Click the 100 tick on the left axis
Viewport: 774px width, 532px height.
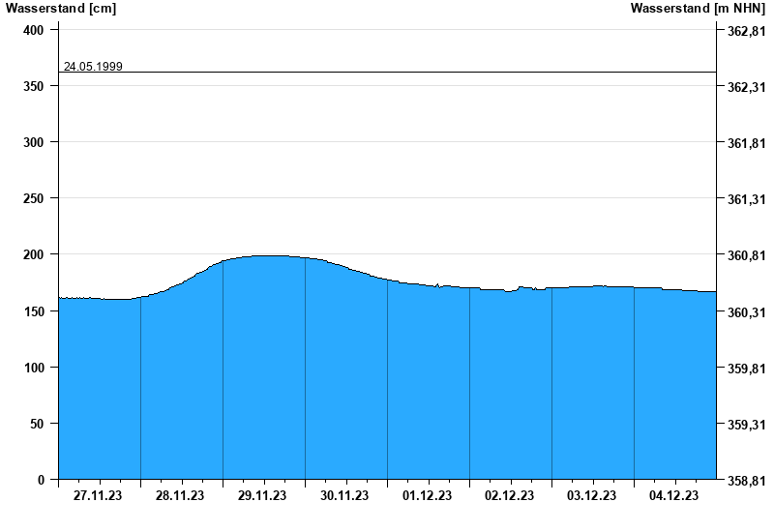click(34, 368)
